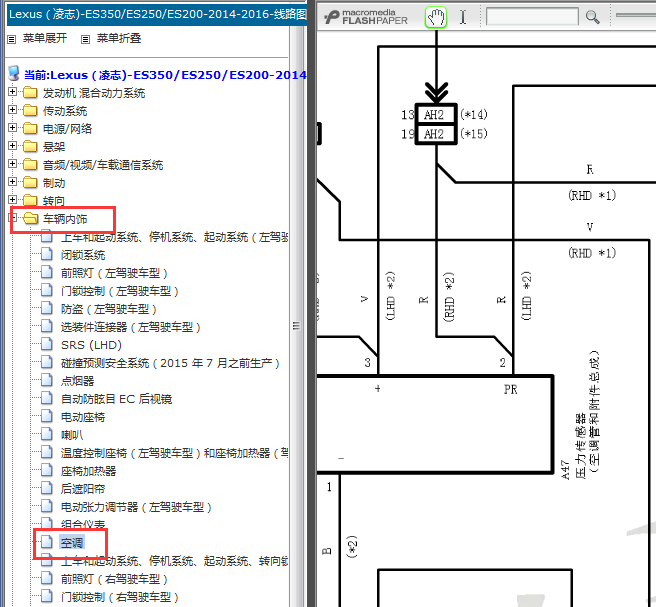Click the document icon beside SRS (LHD)
The width and height of the screenshot is (656, 607).
(x=47, y=344)
